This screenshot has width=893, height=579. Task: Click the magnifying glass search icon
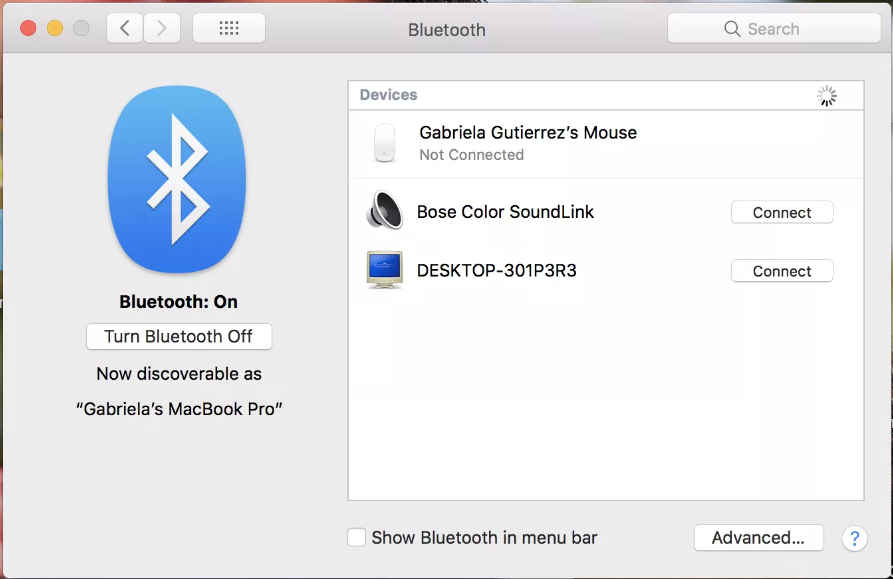(x=732, y=28)
